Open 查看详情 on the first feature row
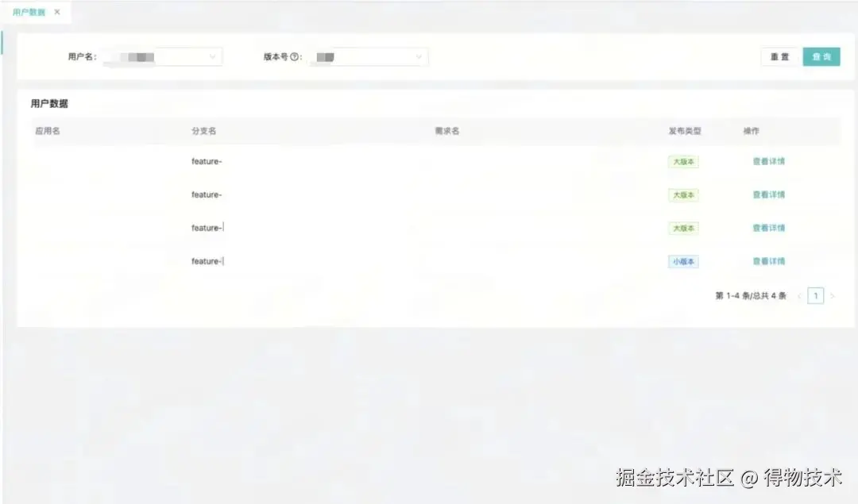 click(767, 161)
